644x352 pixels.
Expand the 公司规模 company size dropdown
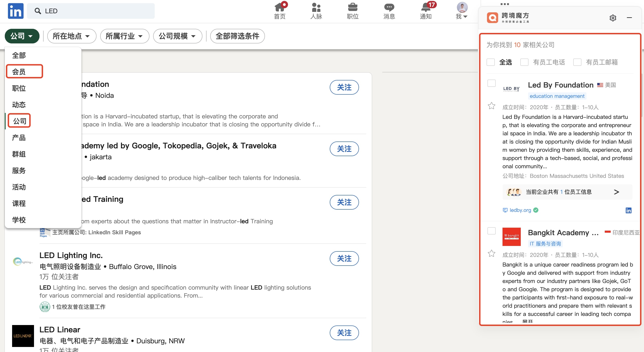pos(177,36)
